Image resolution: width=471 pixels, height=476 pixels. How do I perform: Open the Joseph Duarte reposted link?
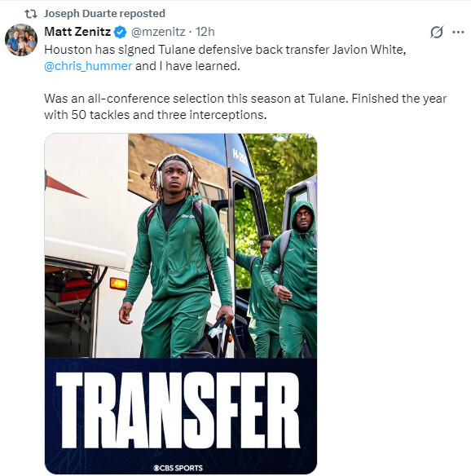pyautogui.click(x=104, y=14)
